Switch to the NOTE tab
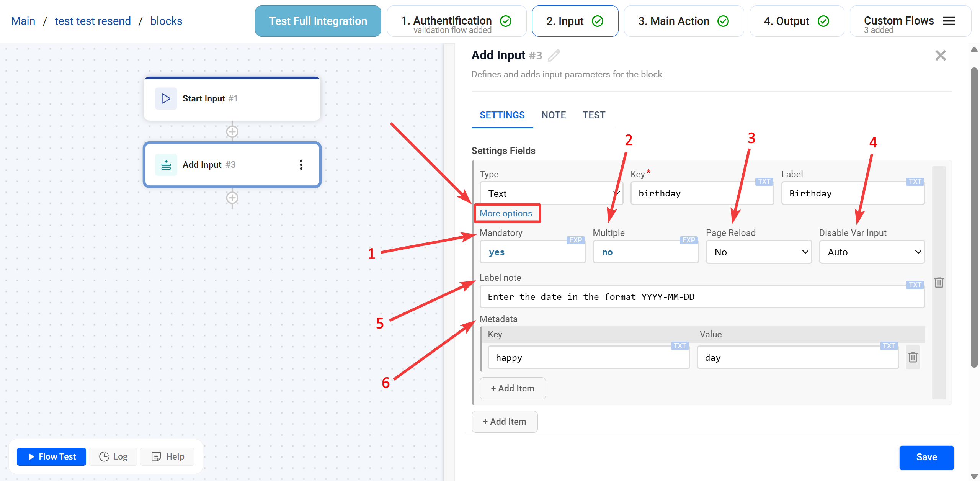Image resolution: width=980 pixels, height=481 pixels. pyautogui.click(x=554, y=115)
